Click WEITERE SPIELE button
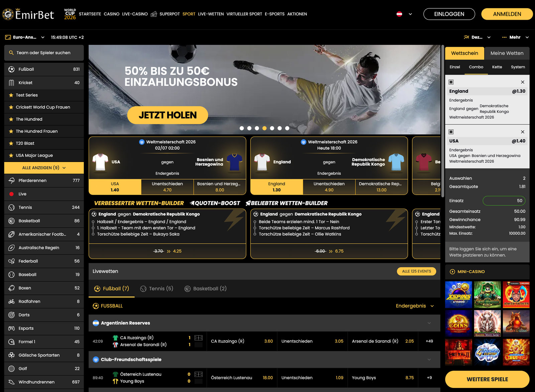The height and width of the screenshot is (392, 535). click(x=487, y=379)
